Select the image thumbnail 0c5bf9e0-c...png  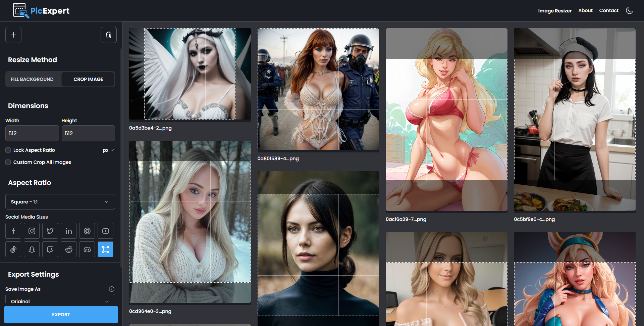(575, 120)
